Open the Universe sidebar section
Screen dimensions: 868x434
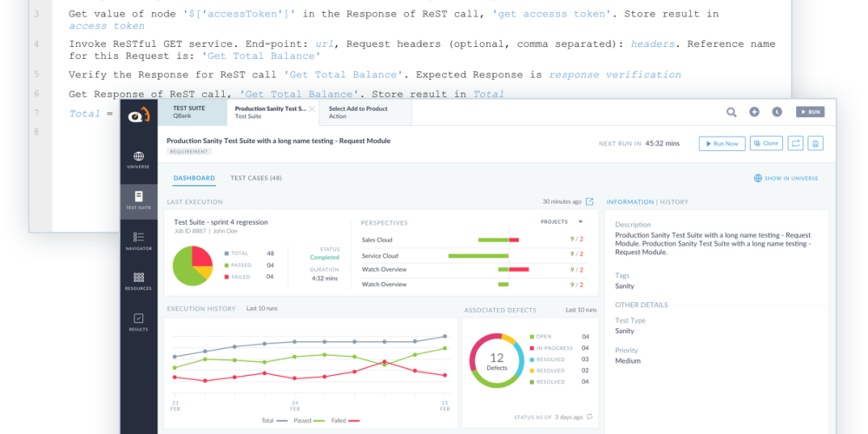point(138,158)
